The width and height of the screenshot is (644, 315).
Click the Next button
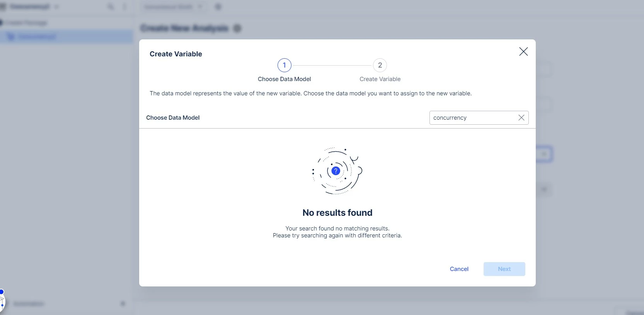click(504, 269)
